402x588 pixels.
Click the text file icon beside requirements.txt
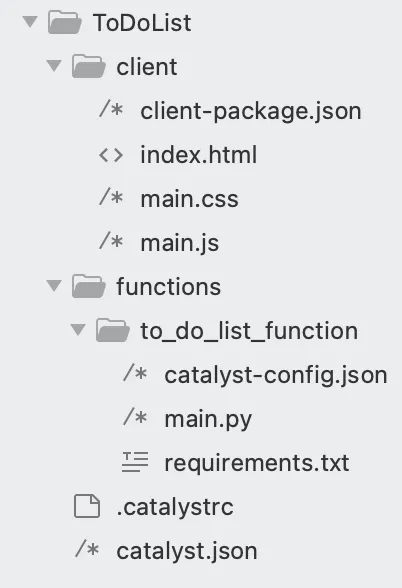(x=135, y=462)
